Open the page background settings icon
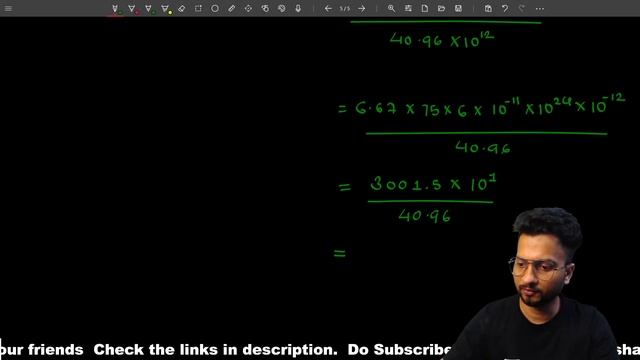 point(408,8)
